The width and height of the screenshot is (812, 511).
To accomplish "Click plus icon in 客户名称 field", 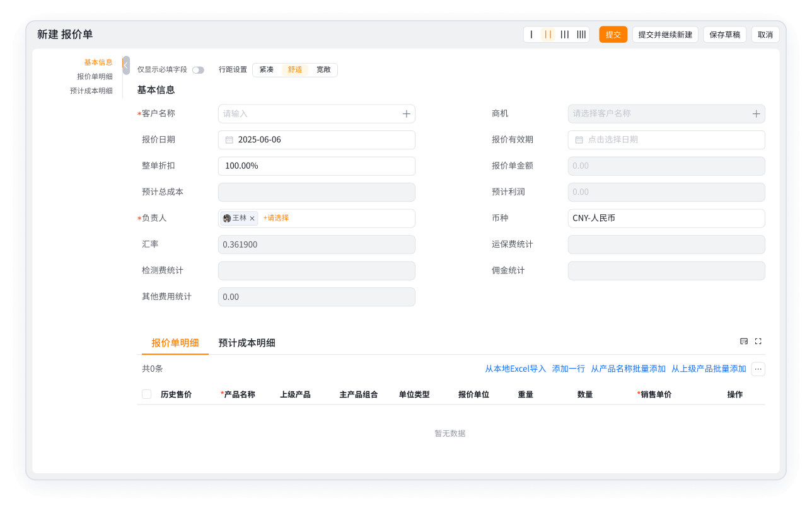I will pos(407,114).
